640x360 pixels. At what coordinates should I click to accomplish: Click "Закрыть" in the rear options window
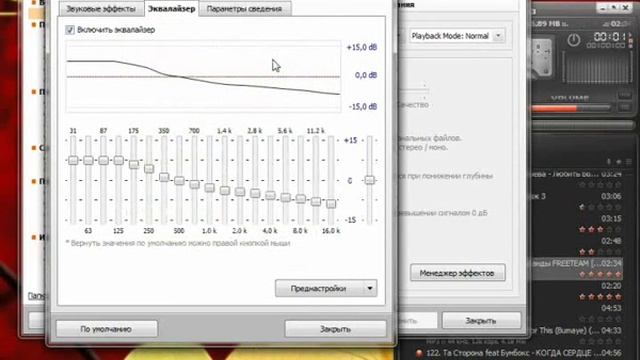pos(481,321)
